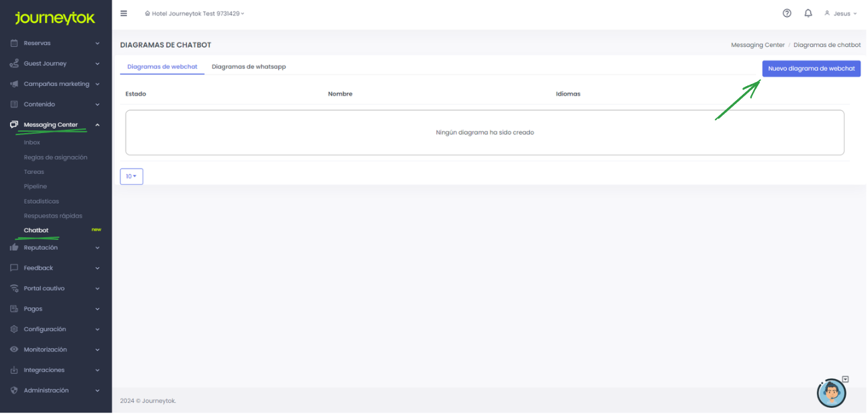This screenshot has width=868, height=414.
Task: Open notifications bell icon
Action: (808, 13)
